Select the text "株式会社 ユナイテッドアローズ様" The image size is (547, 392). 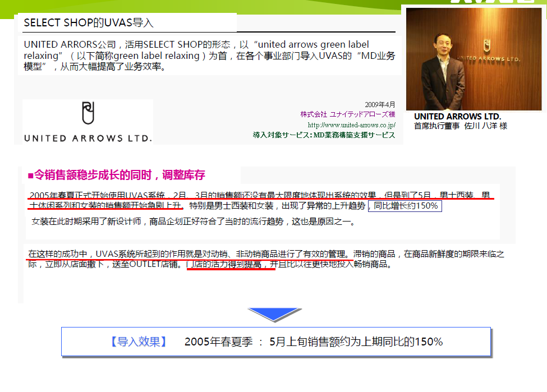348,114
